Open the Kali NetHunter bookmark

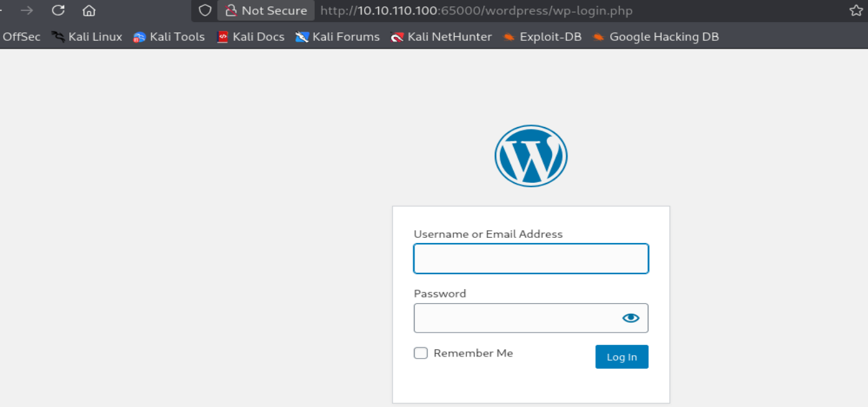(441, 37)
